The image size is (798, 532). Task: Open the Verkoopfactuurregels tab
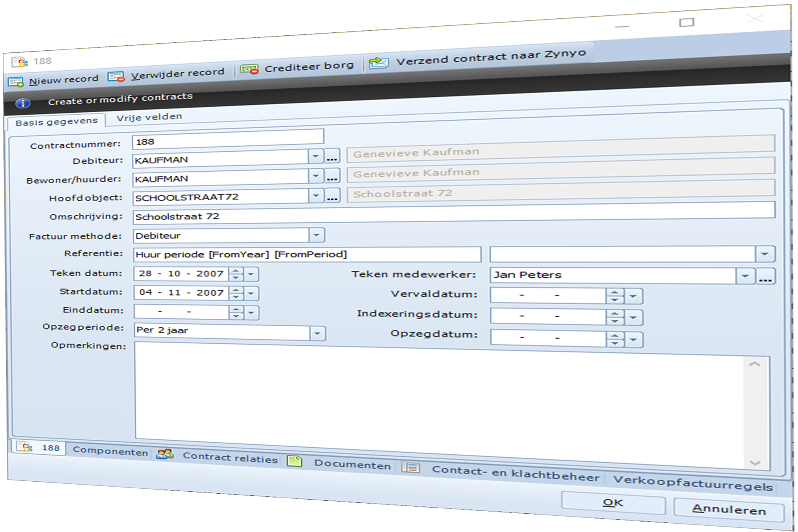pyautogui.click(x=693, y=484)
